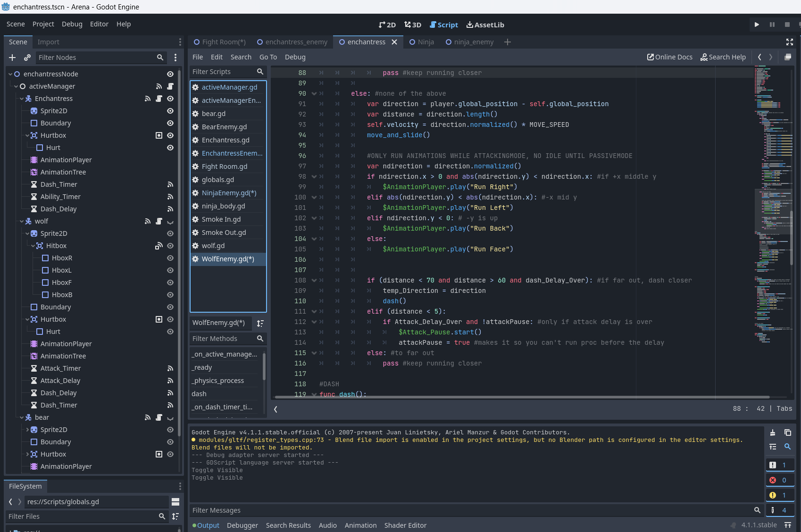Click signals icon on Attack_Delay node
Viewport: 801px width, 532px height.
click(x=170, y=381)
